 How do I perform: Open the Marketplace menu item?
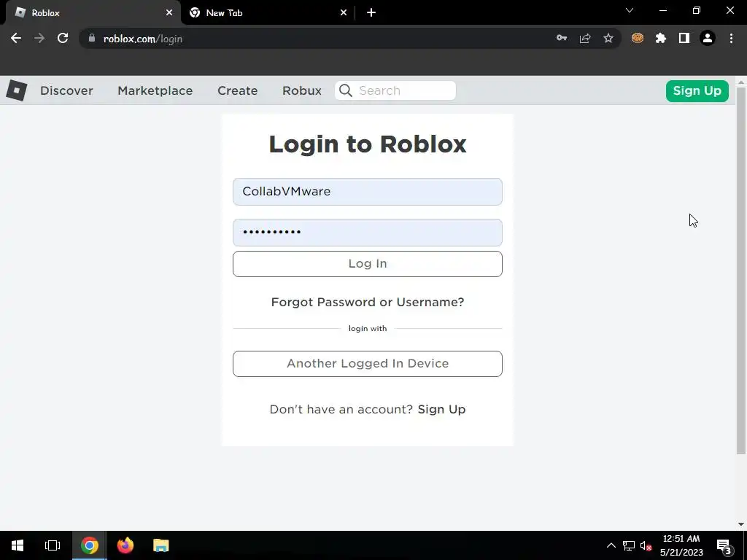tap(155, 90)
